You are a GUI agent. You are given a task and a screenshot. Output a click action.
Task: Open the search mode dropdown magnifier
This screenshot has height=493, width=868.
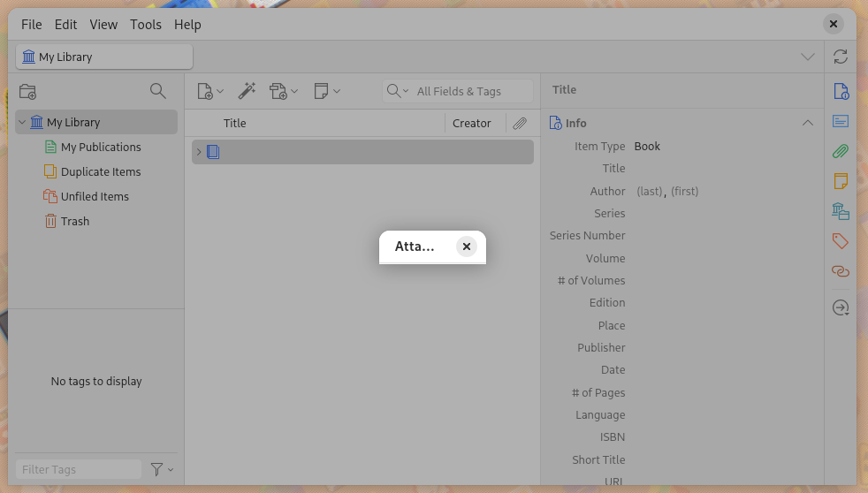click(398, 91)
